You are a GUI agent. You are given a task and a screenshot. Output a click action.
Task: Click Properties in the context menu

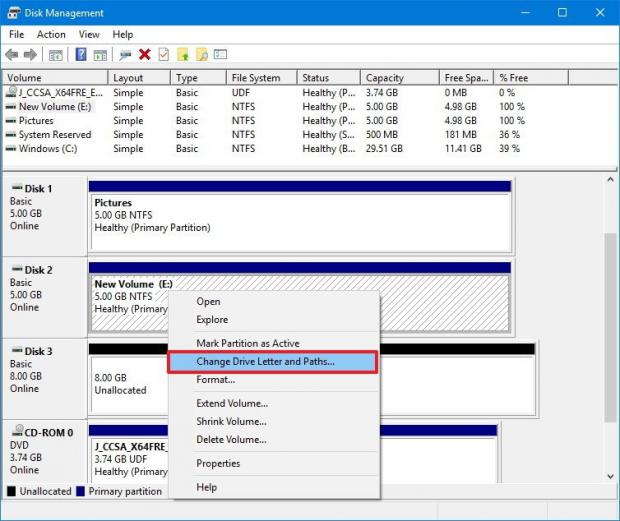coord(218,463)
